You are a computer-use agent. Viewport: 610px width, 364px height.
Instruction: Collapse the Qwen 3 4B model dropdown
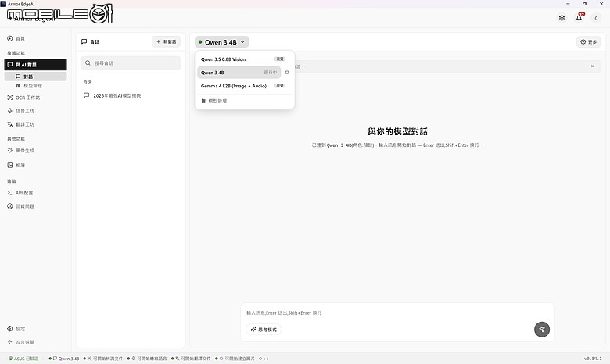tap(221, 42)
